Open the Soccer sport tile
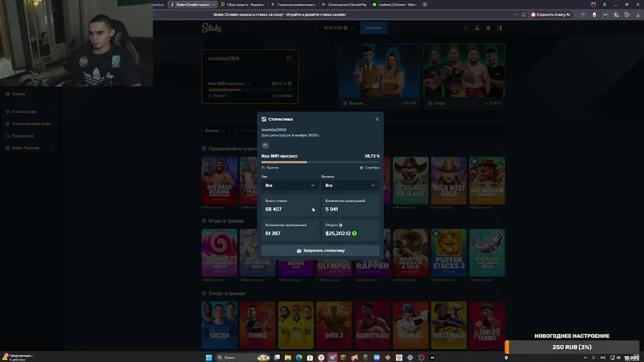Viewport: 644px width, 362px height. (x=219, y=325)
